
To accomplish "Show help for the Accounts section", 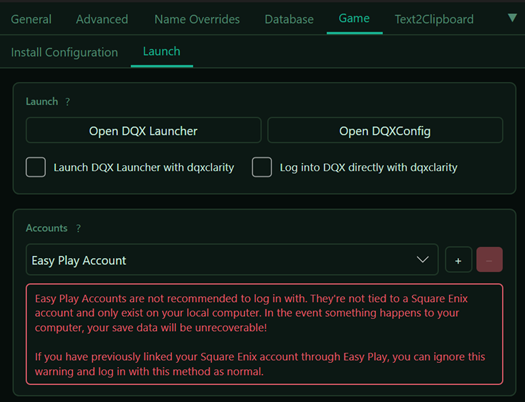I will click(78, 228).
